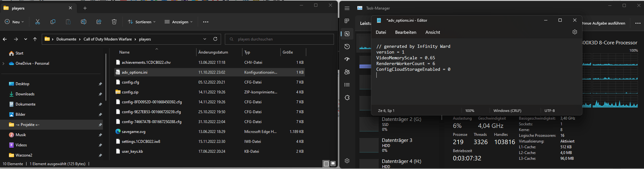Image resolution: width=644 pixels, height=169 pixels.
Task: Open App history in Task Manager sidebar
Action: (347, 47)
